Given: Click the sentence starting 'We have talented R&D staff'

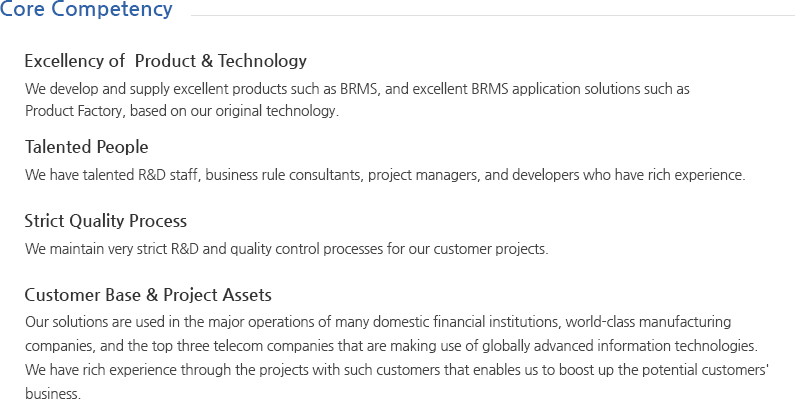Looking at the screenshot, I should (384, 175).
